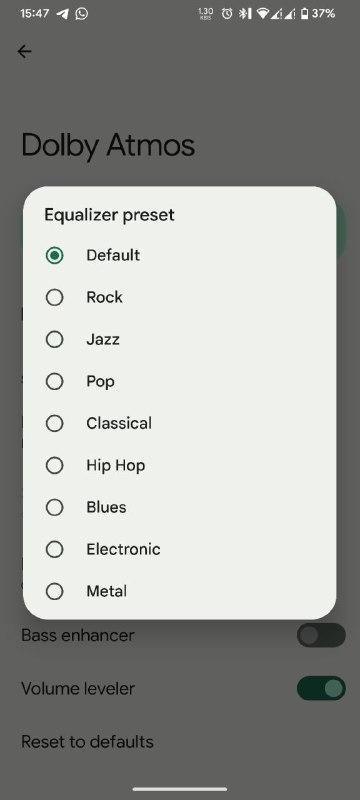
Task: Select the Default equalizer preset
Action: 179,255
